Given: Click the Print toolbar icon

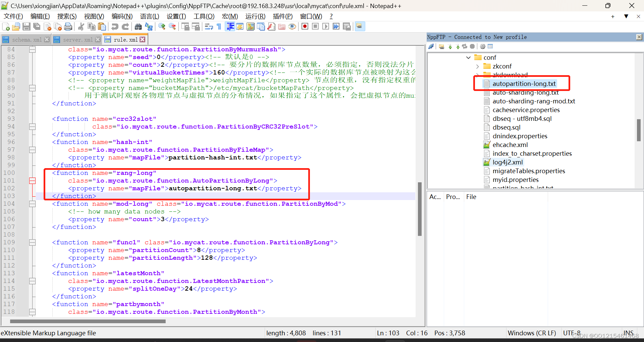Looking at the screenshot, I should pyautogui.click(x=68, y=27).
